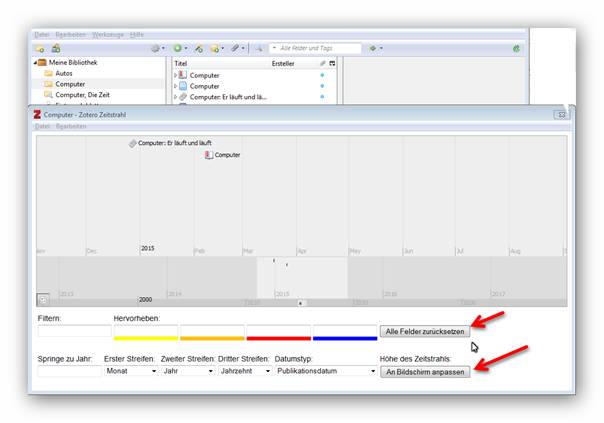Click the 'Alle Felder und Tags' search box
The image size is (604, 423).
(315, 48)
